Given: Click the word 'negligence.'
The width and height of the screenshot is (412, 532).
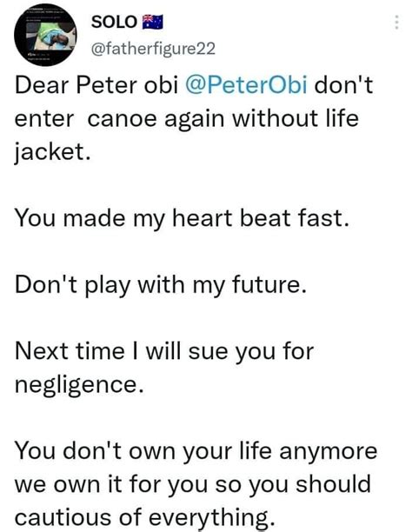Looking at the screenshot, I should click(x=79, y=384).
